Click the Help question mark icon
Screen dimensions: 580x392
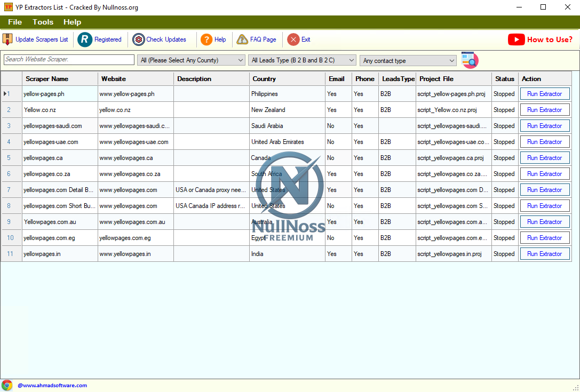click(x=206, y=39)
